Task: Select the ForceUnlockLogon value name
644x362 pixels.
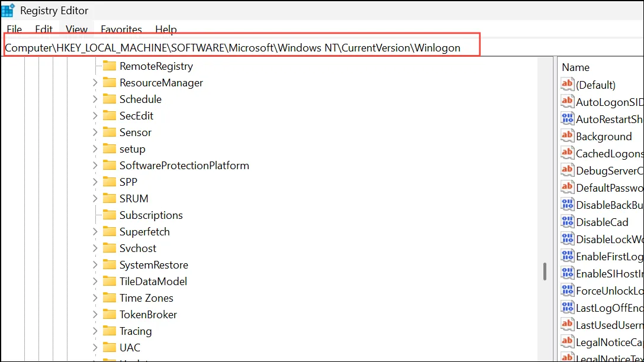Action: (x=610, y=291)
